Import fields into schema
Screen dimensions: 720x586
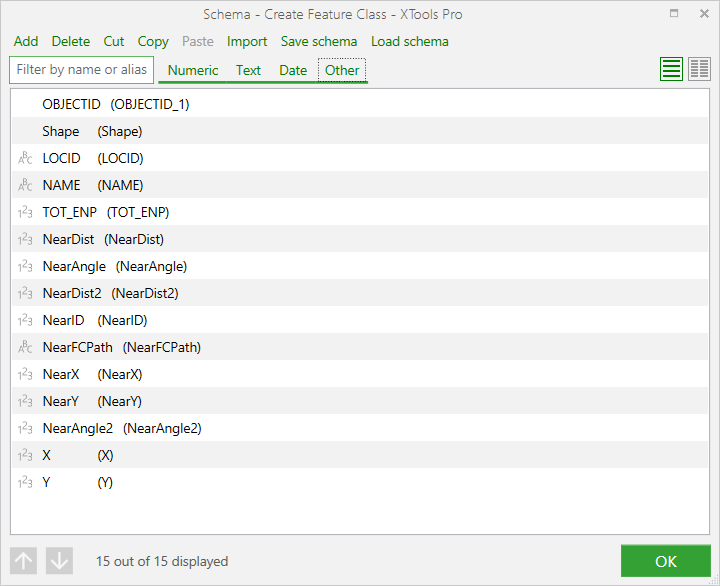point(247,42)
